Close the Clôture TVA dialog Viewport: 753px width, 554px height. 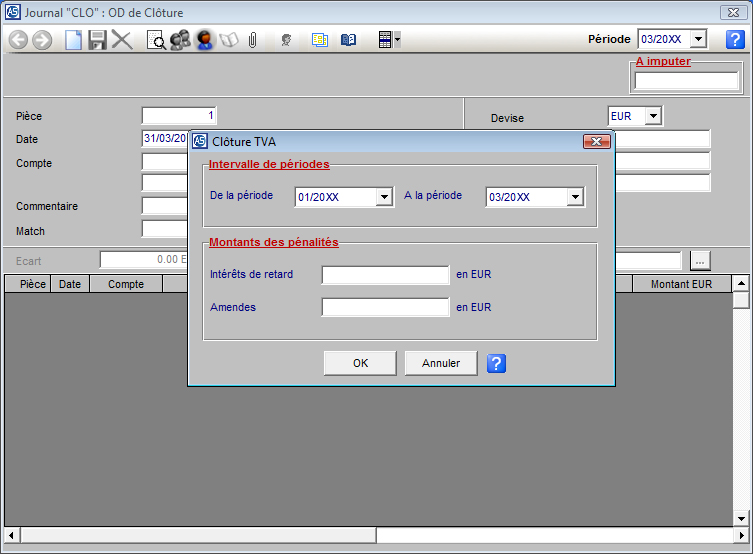[596, 142]
